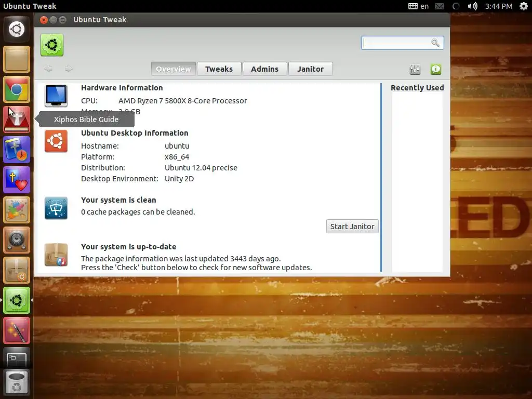The height and width of the screenshot is (399, 532).
Task: Click the search magnifier icon
Action: (435, 43)
